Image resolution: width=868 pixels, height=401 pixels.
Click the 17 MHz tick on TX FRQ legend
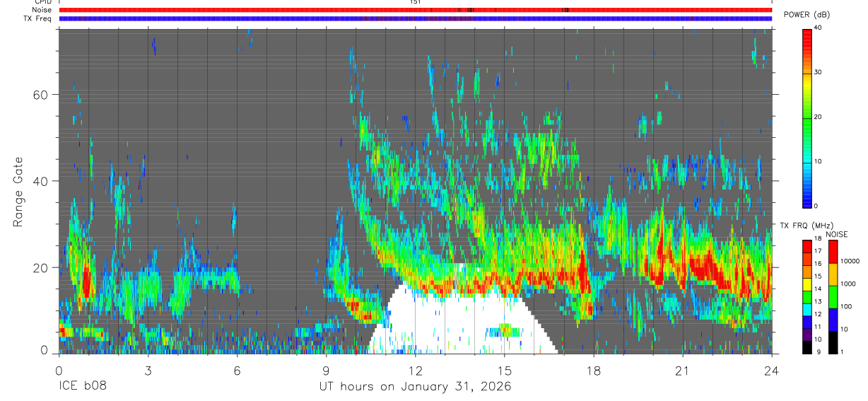click(x=819, y=251)
